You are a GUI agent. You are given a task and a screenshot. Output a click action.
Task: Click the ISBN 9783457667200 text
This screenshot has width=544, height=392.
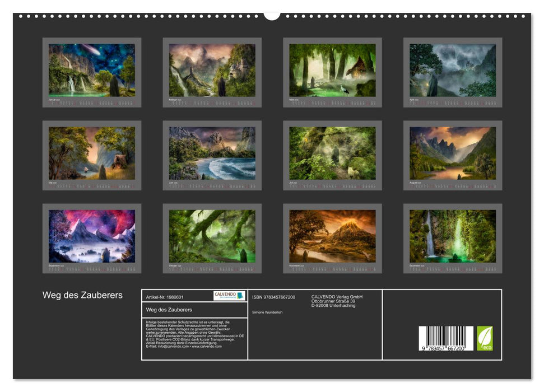click(274, 297)
